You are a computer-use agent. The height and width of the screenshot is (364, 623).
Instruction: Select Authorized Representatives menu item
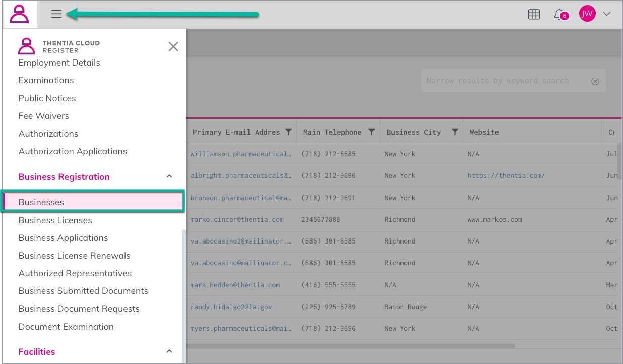[75, 273]
